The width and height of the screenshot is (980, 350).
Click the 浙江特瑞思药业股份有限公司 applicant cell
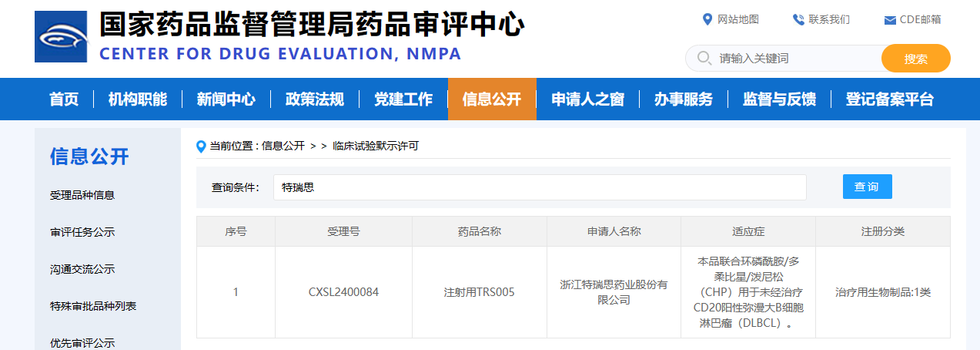(x=614, y=292)
